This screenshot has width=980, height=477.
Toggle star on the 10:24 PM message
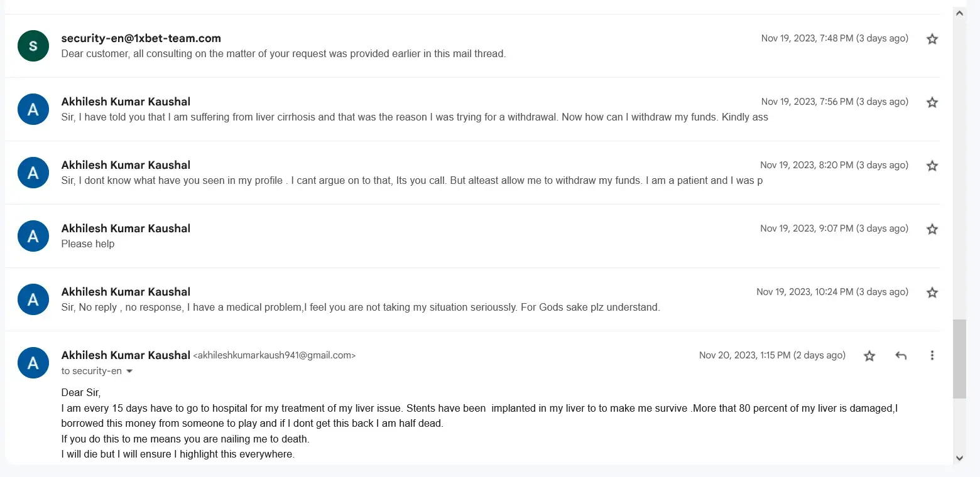932,292
